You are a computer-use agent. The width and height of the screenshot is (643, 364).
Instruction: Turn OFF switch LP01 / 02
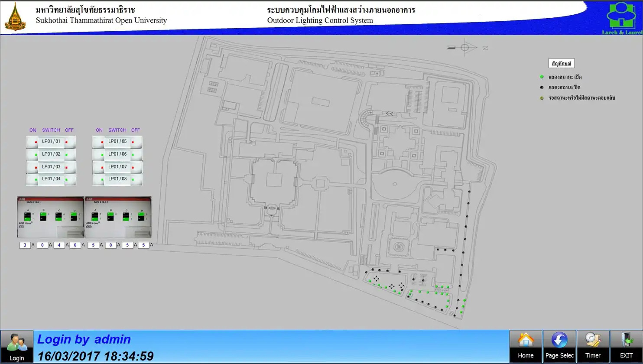(69, 154)
